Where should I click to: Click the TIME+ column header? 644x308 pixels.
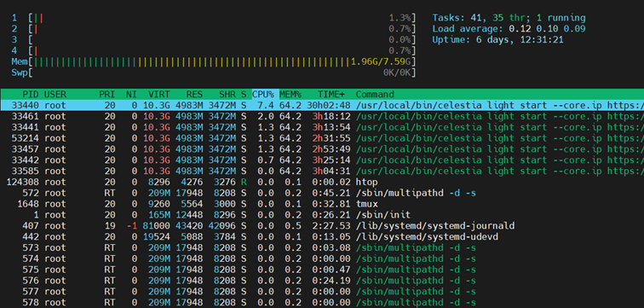point(331,94)
